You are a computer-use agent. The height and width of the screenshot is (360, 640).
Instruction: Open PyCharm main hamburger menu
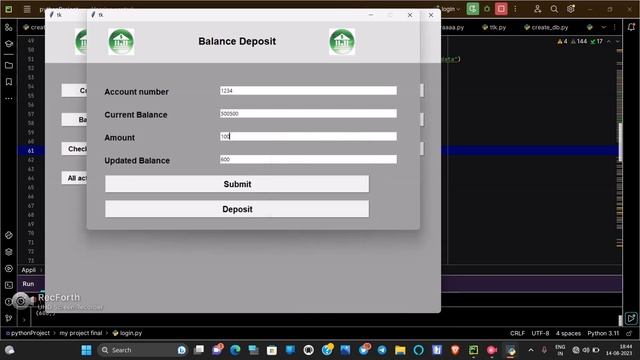(x=27, y=9)
